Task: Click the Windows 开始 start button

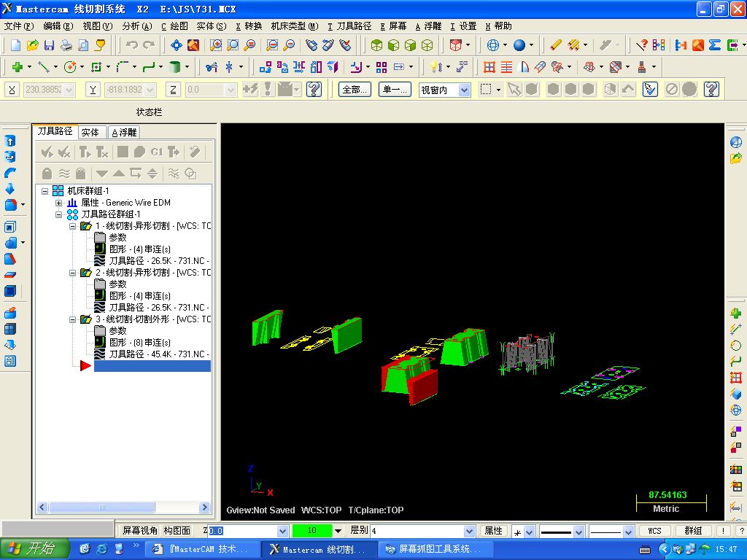Action: point(35,549)
